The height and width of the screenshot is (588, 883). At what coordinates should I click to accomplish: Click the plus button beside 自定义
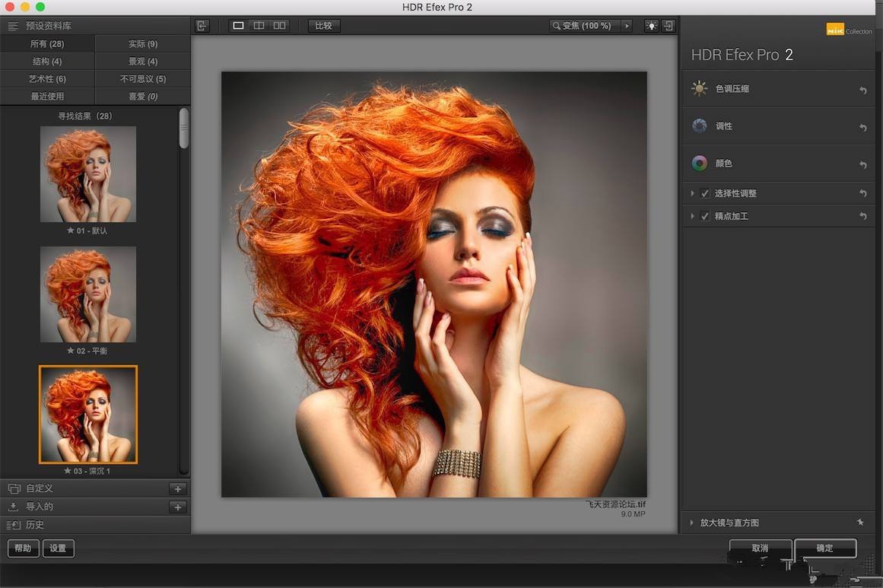pyautogui.click(x=178, y=489)
